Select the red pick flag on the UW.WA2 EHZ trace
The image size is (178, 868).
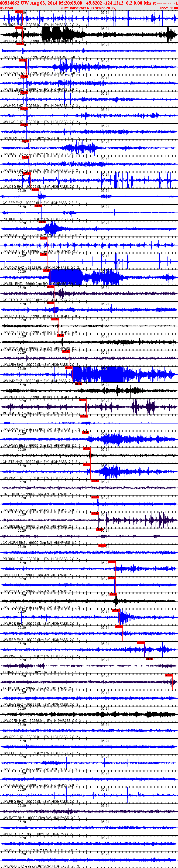pos(141,643)
